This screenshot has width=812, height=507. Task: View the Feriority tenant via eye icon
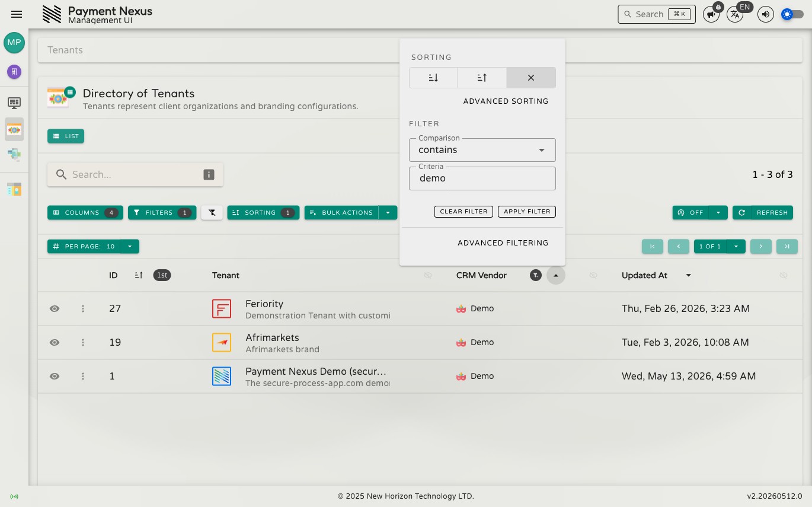(x=55, y=308)
